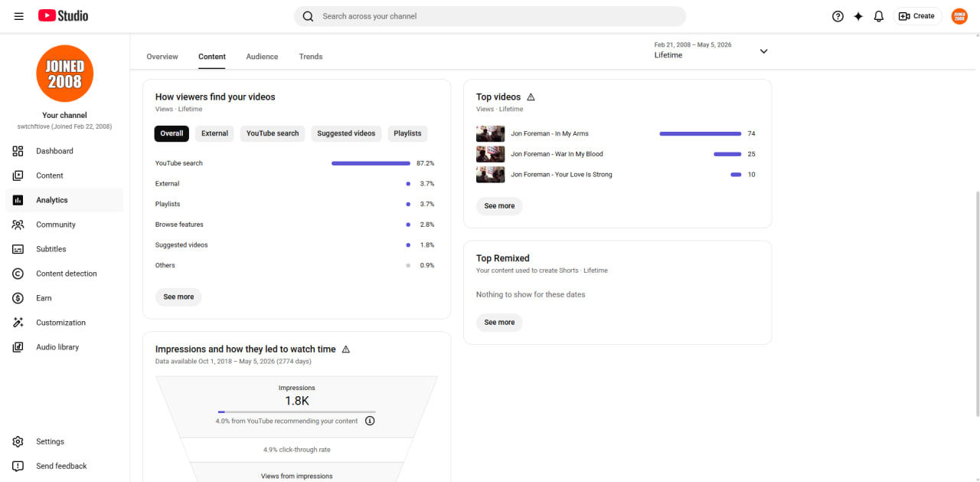Viewport: 980px width, 482px height.
Task: Open Jon Foreman - War In My Blood
Action: [x=557, y=154]
